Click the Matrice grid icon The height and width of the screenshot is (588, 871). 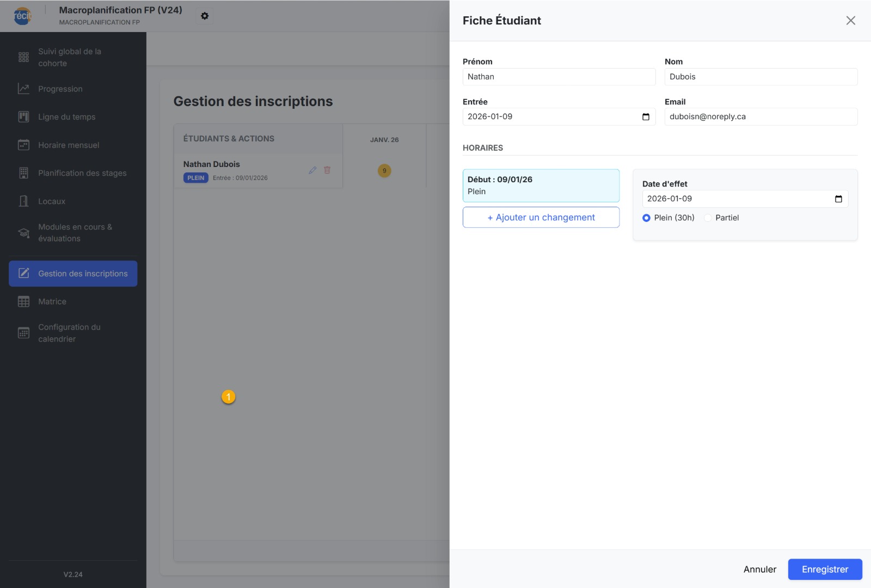[23, 301]
